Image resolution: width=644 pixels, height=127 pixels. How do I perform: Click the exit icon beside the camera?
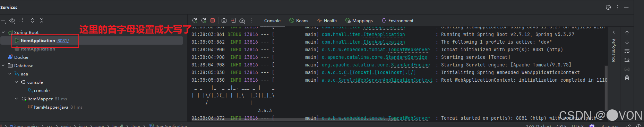(x=233, y=20)
